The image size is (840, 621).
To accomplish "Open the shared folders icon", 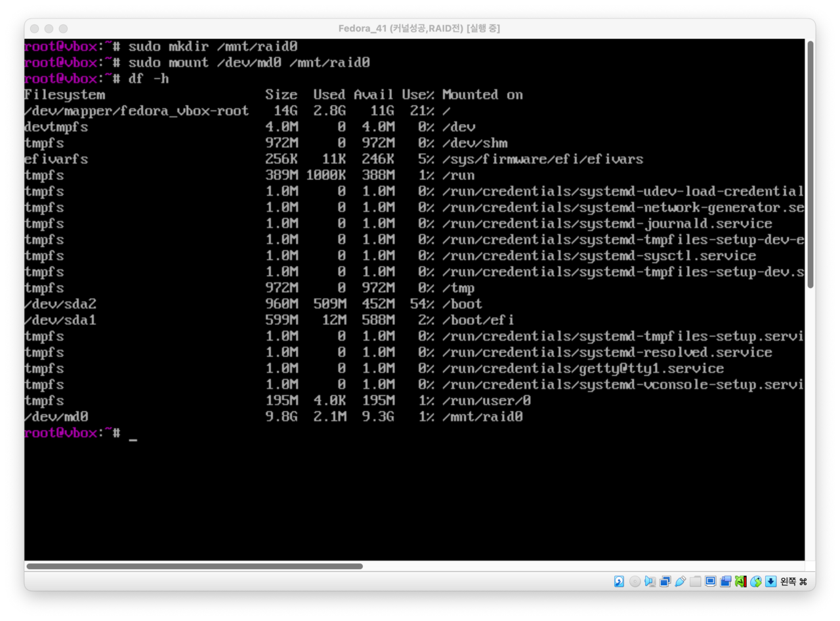I will (696, 581).
